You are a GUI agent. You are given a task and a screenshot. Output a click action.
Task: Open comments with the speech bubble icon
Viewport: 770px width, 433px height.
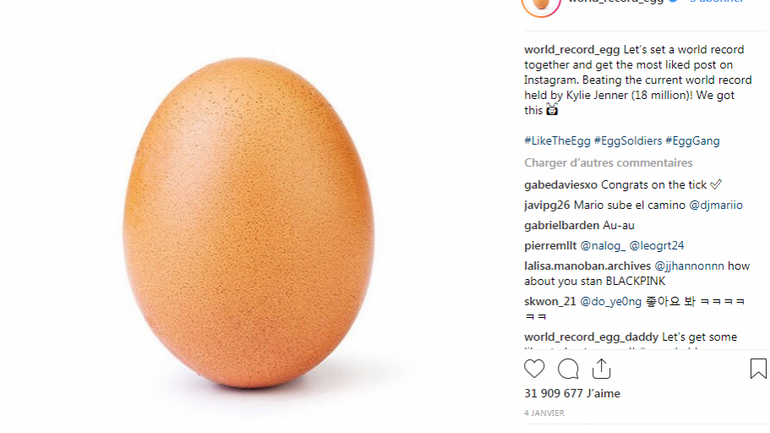568,369
